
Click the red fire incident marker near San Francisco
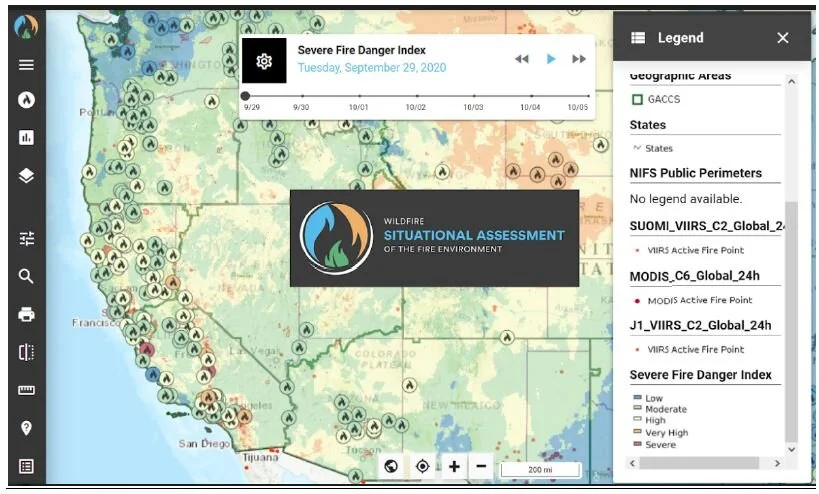pos(146,349)
